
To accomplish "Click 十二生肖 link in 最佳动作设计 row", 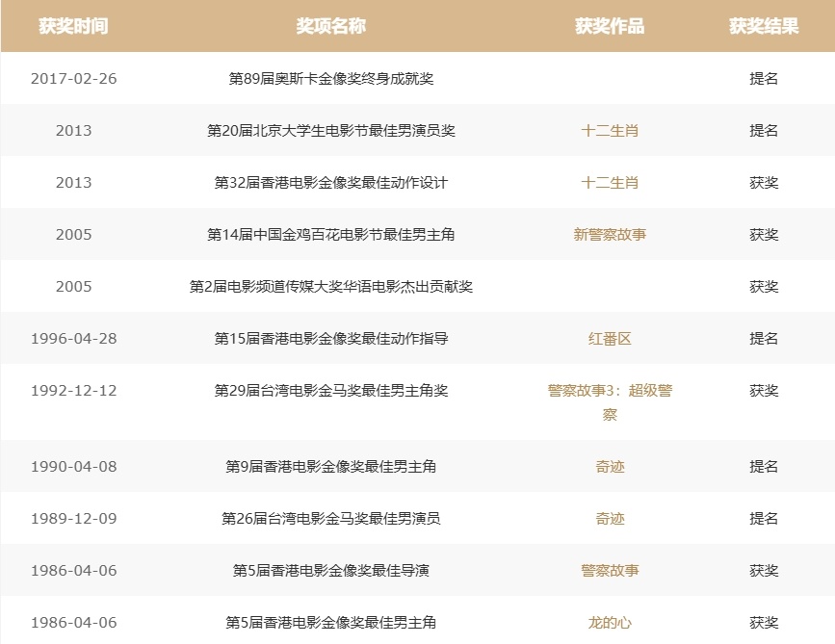I will [x=610, y=182].
